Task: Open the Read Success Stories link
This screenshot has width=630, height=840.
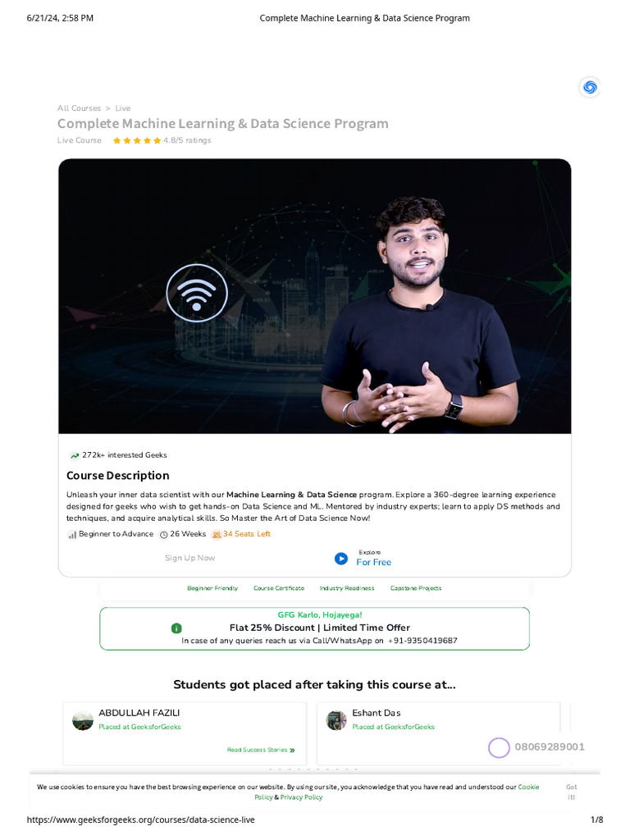Action: (261, 750)
